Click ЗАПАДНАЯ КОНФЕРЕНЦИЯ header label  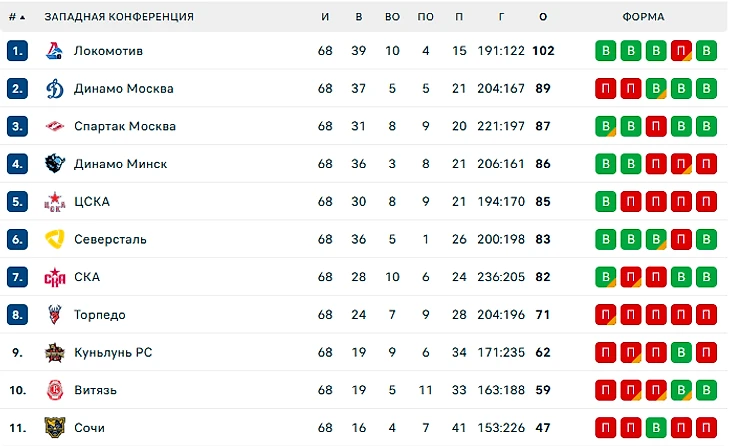pyautogui.click(x=119, y=17)
